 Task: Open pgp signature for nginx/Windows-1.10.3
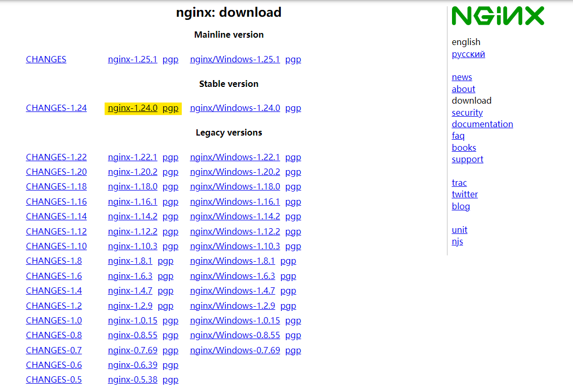[x=293, y=247]
